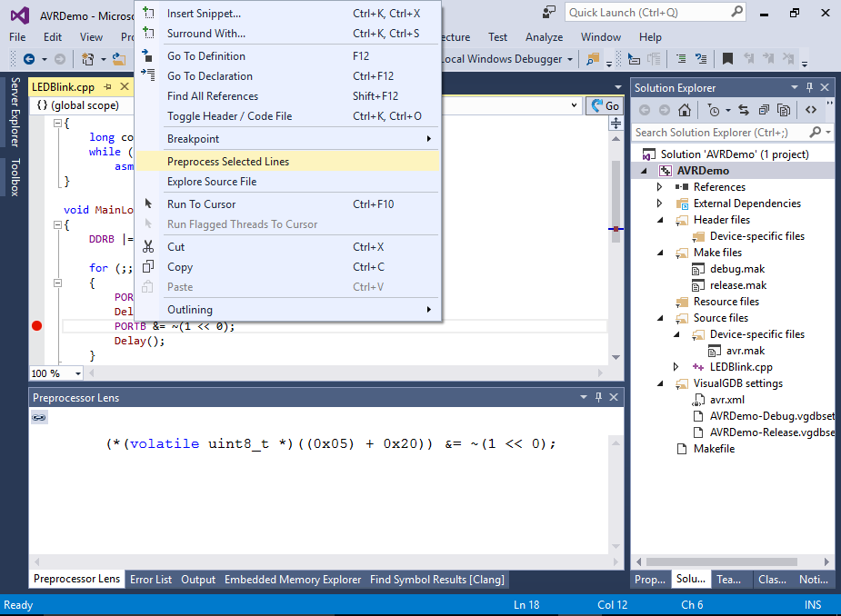
Task: Click the navigate backward toolbar arrow
Action: pyautogui.click(x=29, y=59)
